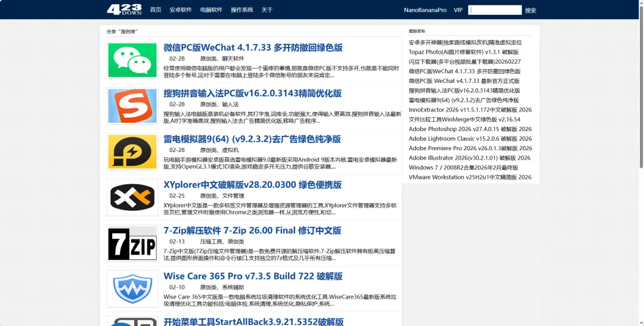Screen dimensions: 644x326
Task: Open sidebar link 文件比较工具WinMerge中文绿色版 v2.16.54
Action: 465,119
